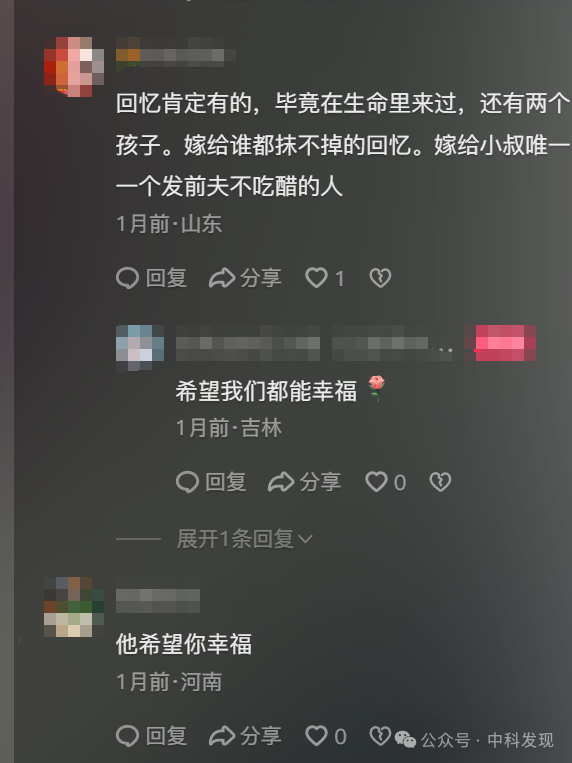This screenshot has height=763, width=572.
Task: Open blurred username of the Henan commenter
Action: [158, 601]
